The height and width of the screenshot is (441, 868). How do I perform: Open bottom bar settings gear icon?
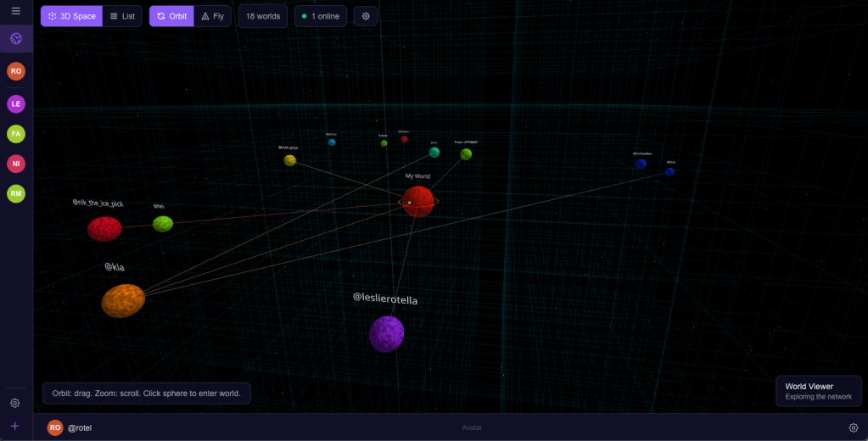click(854, 428)
